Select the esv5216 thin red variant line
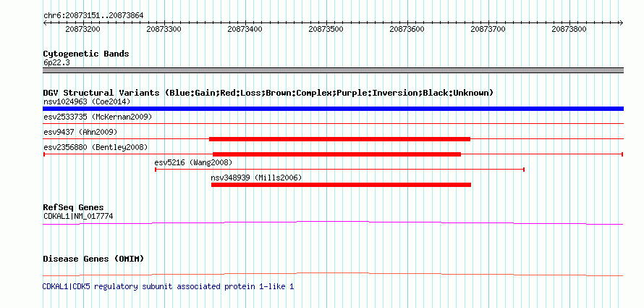This screenshot has width=644, height=308. pos(339,170)
